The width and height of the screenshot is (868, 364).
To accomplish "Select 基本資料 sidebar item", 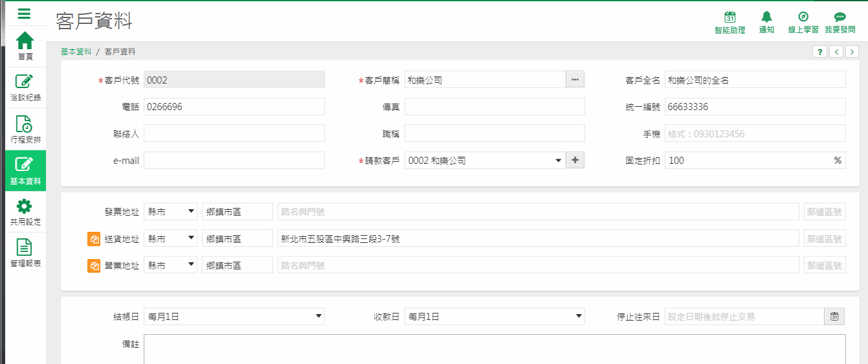I will tap(25, 170).
